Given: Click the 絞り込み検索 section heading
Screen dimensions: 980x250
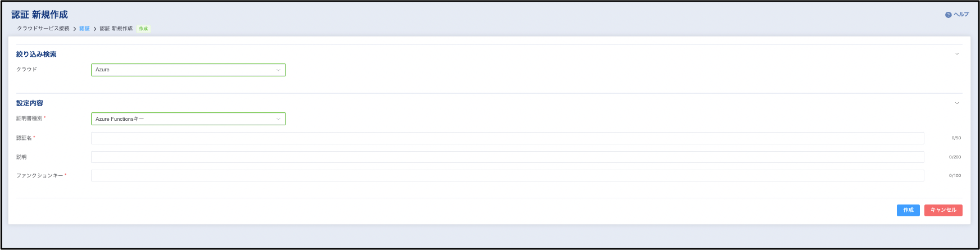Looking at the screenshot, I should [37, 54].
